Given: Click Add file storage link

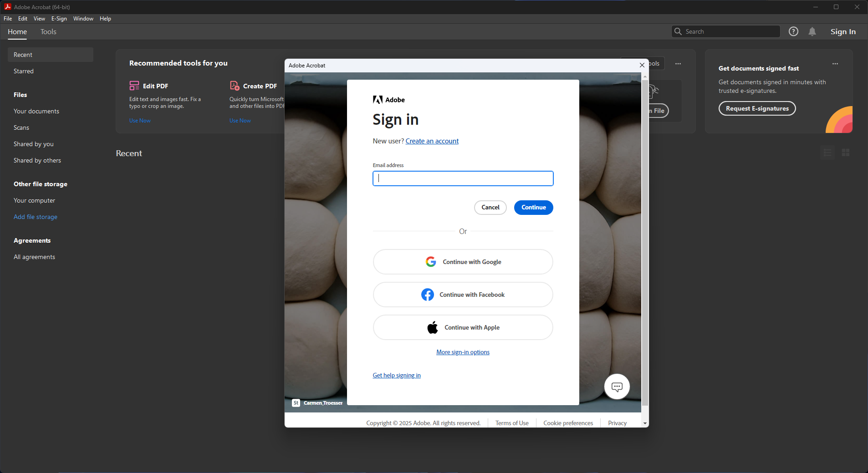Looking at the screenshot, I should (36, 217).
